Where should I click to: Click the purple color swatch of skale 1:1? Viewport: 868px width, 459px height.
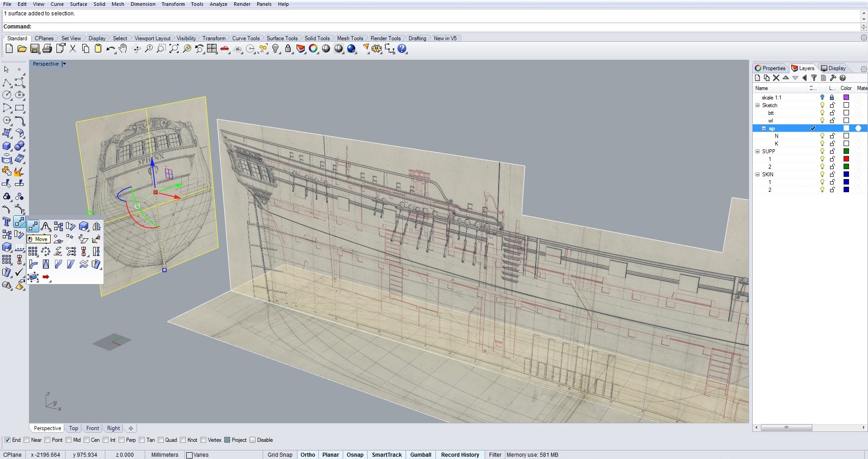[846, 97]
